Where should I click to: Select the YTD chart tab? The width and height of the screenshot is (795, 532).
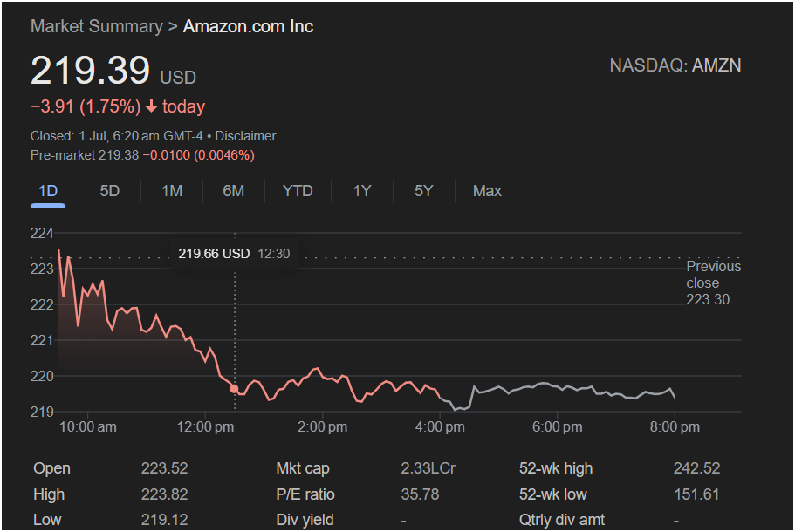(x=298, y=191)
